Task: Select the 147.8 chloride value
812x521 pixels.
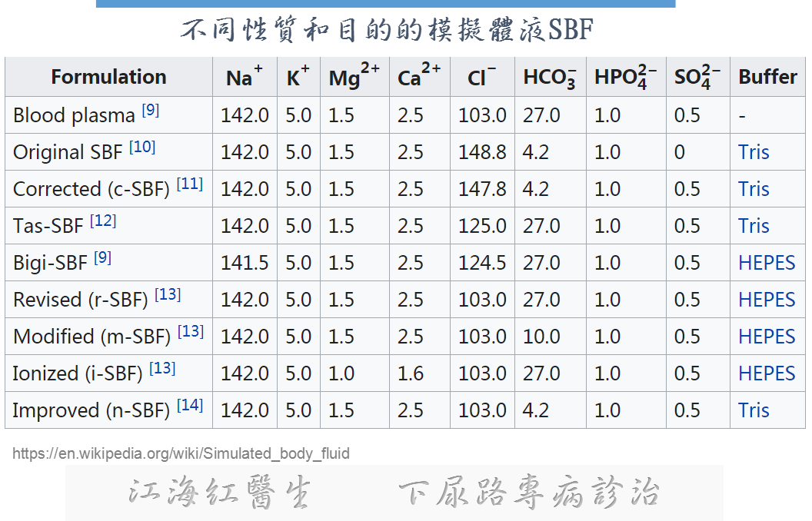Action: [482, 189]
